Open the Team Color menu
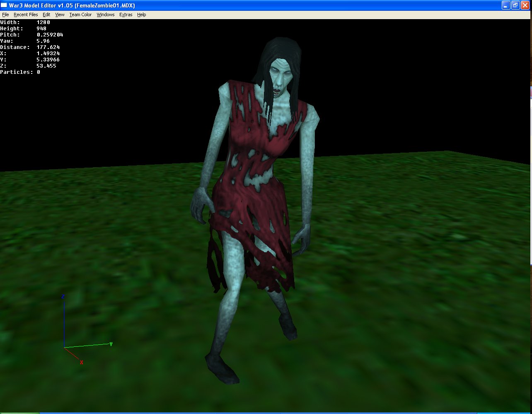532x414 pixels. (x=80, y=15)
